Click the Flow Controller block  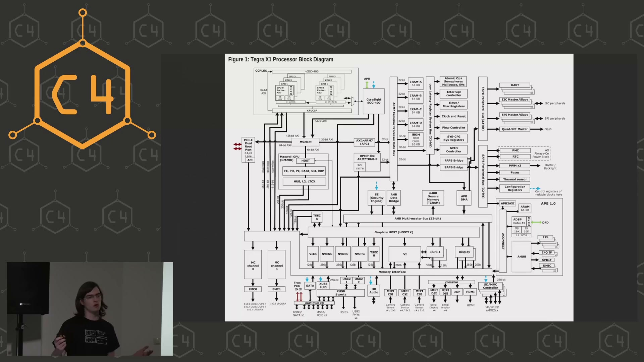click(453, 128)
